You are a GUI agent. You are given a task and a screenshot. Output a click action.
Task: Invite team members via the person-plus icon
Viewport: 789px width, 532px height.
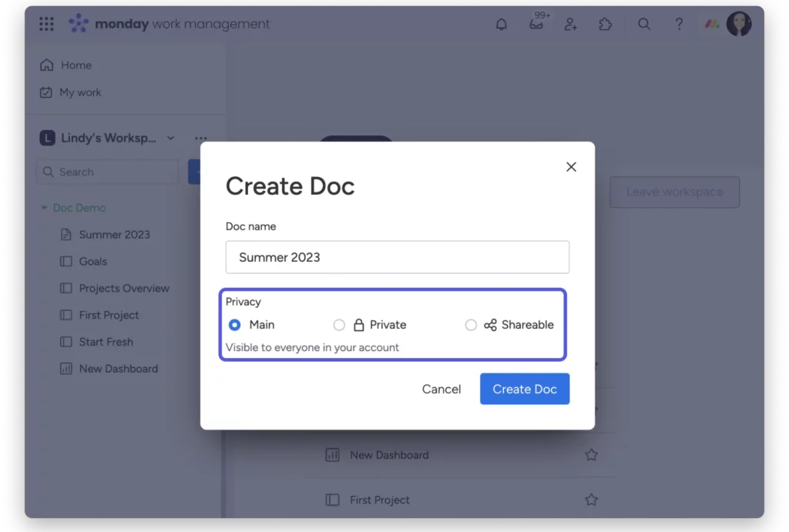pos(570,24)
